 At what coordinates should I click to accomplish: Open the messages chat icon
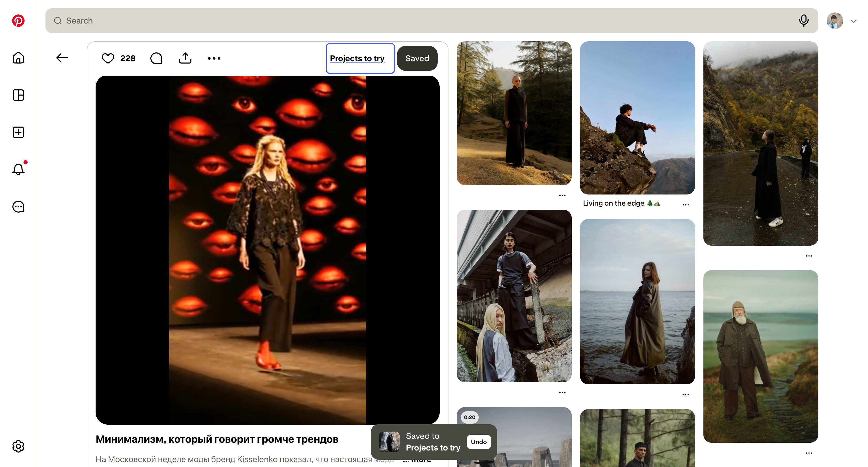(18, 207)
